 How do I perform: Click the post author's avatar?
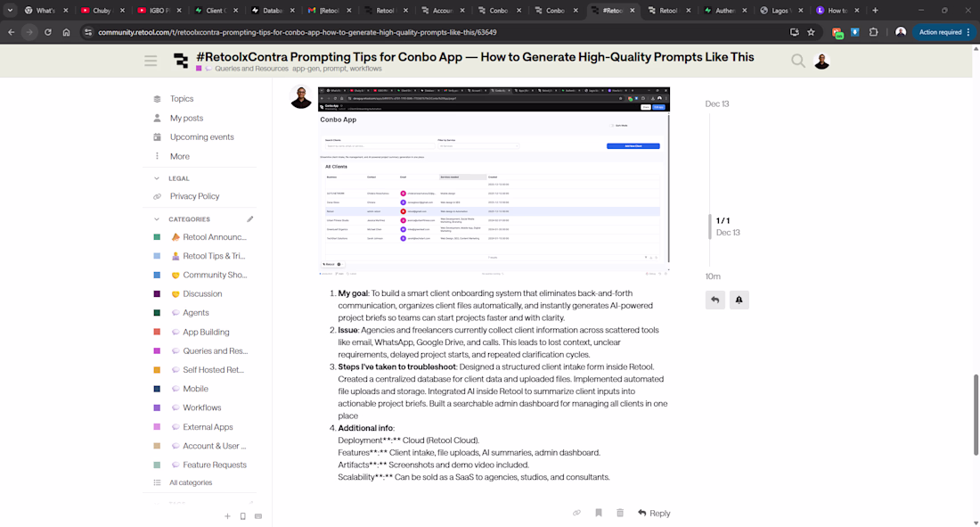[x=301, y=97]
